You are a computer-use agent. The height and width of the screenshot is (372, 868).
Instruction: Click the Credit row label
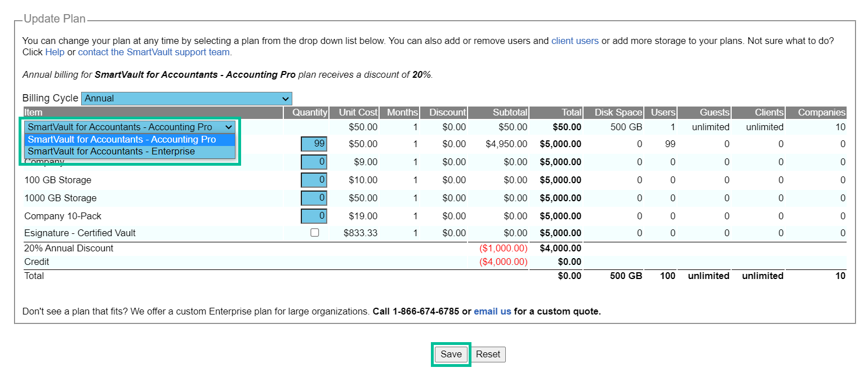37,262
